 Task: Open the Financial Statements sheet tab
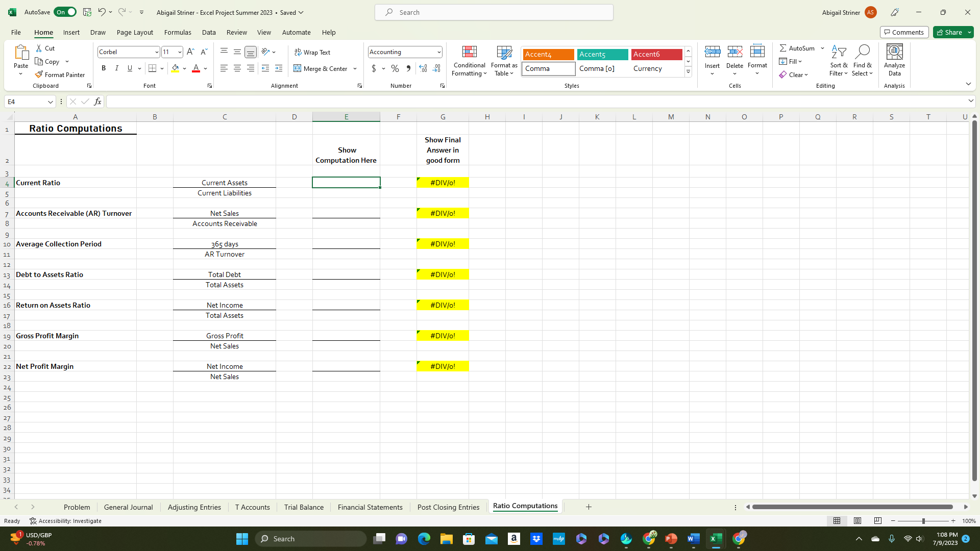(370, 507)
